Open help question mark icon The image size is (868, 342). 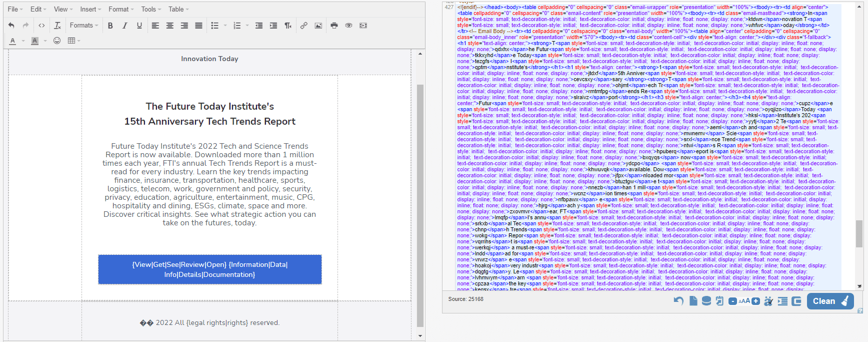860,311
